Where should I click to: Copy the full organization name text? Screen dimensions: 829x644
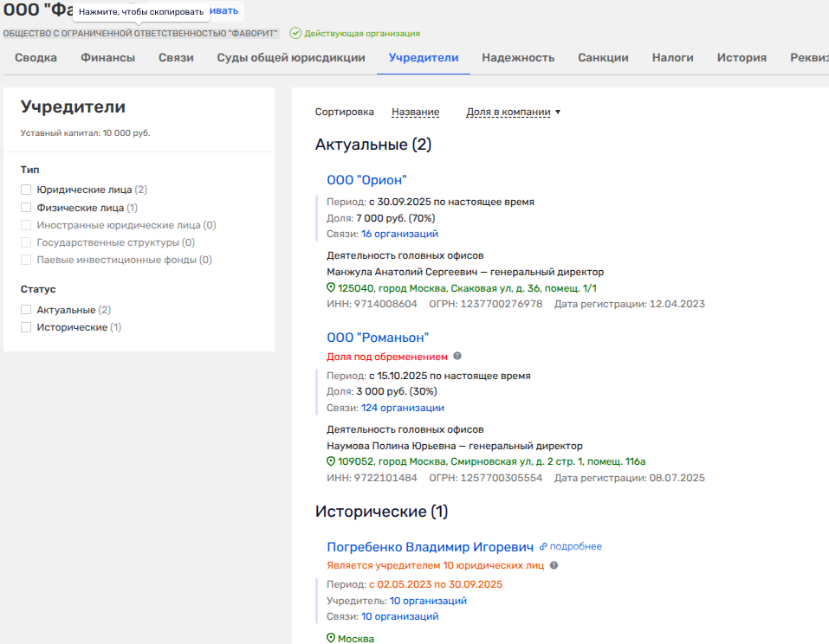140,34
